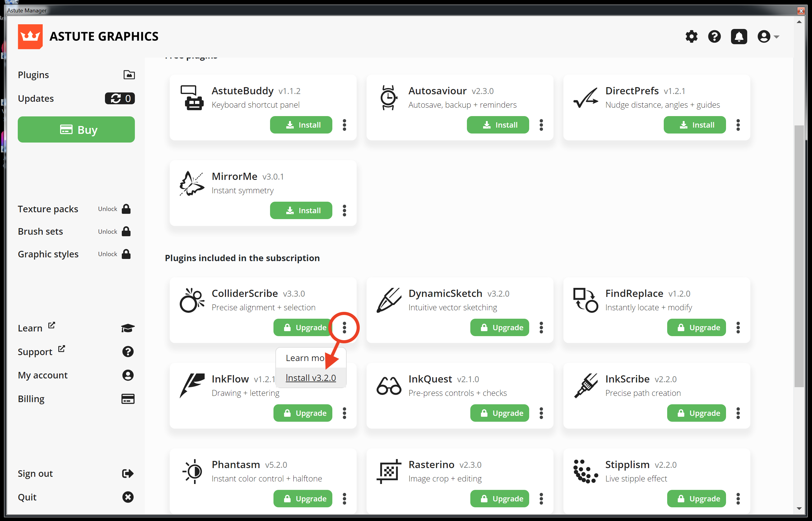The width and height of the screenshot is (812, 521).
Task: Click the Phantasm half-sun icon
Action: (x=192, y=471)
